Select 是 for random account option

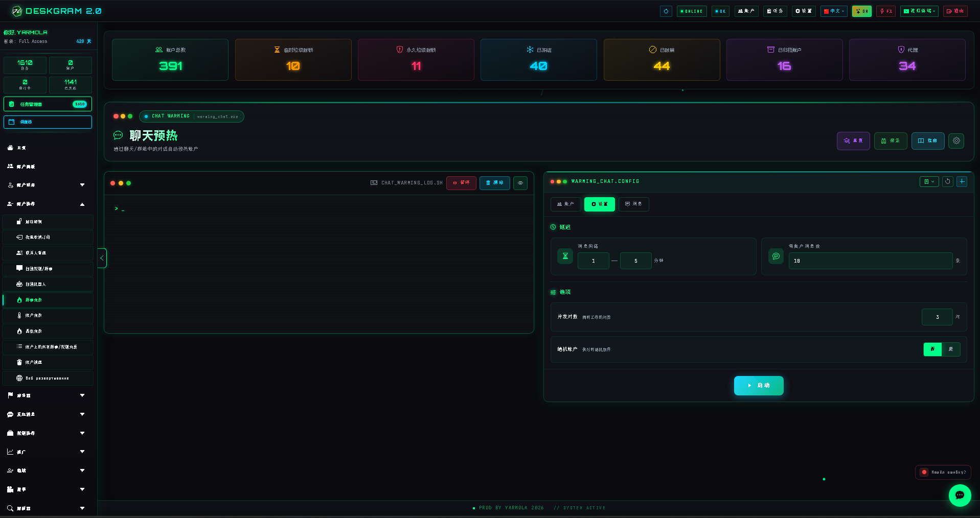click(x=951, y=349)
